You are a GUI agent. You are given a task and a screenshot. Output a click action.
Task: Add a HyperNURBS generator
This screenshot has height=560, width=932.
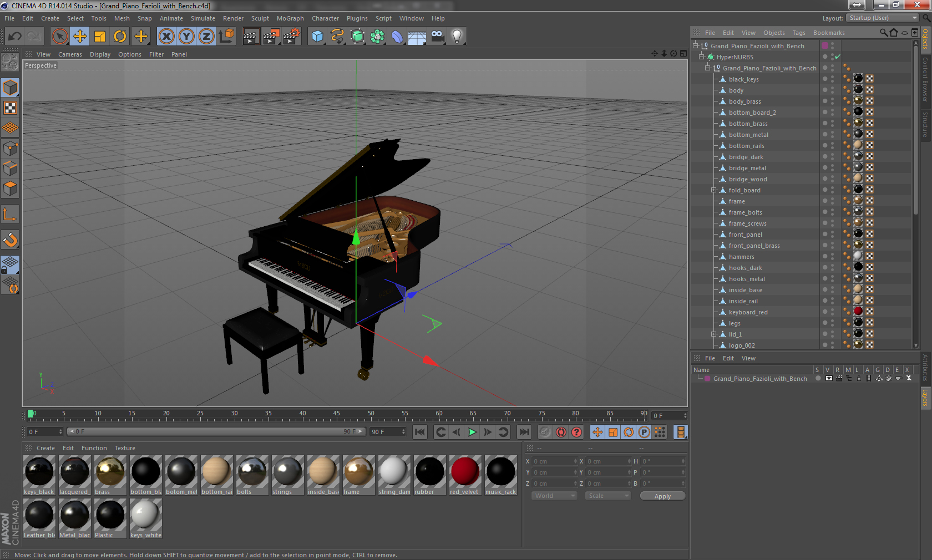pyautogui.click(x=357, y=37)
